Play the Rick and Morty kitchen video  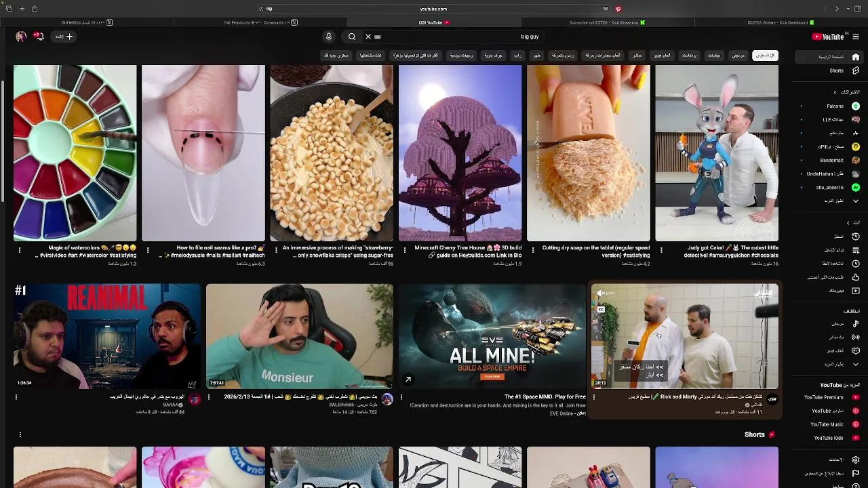click(685, 336)
